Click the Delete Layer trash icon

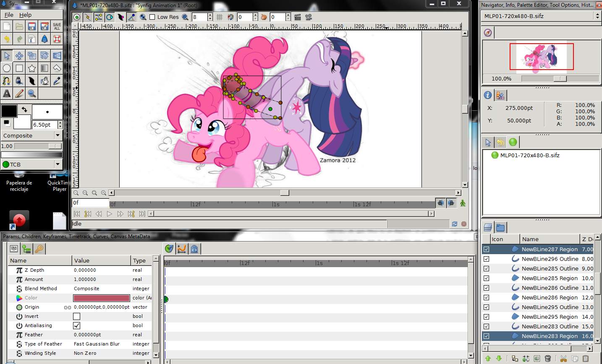click(x=547, y=359)
